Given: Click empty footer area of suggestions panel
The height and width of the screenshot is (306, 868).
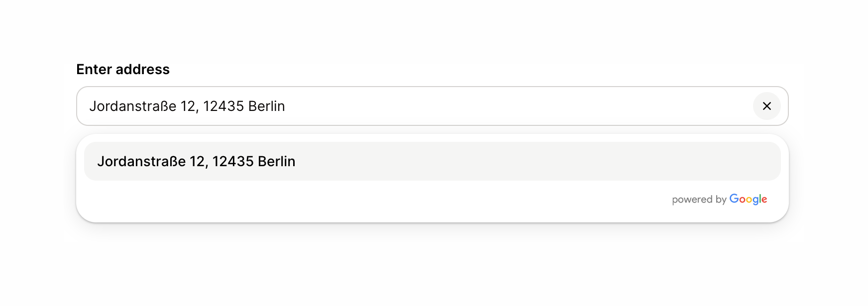Looking at the screenshot, I should (348, 201).
